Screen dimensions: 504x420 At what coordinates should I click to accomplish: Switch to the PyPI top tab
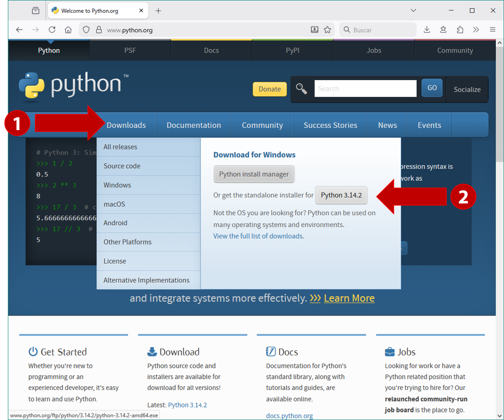pos(293,50)
